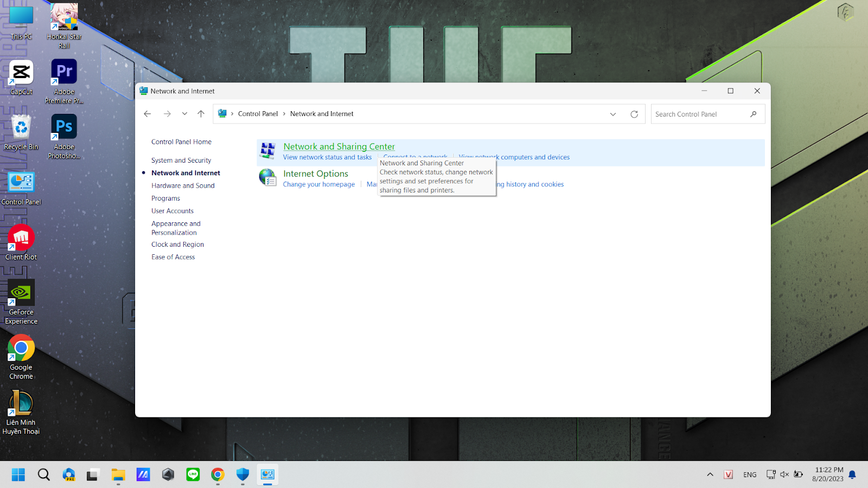The width and height of the screenshot is (868, 488).
Task: Select the CapCut desktop shortcut
Action: pyautogui.click(x=21, y=78)
